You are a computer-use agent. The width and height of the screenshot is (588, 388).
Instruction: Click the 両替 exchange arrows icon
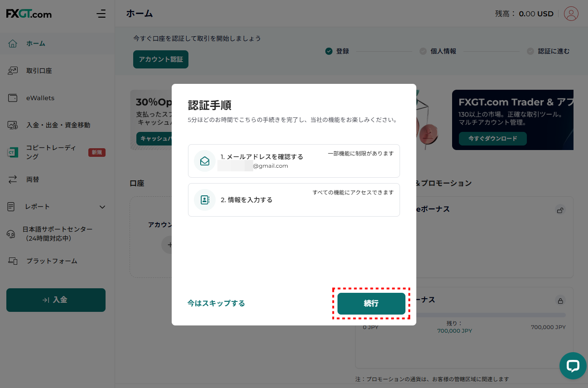13,179
